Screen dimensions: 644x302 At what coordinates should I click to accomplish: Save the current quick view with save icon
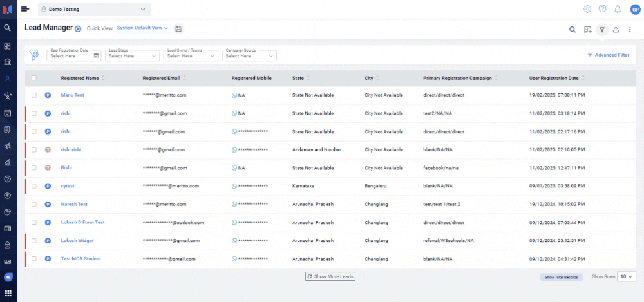coord(178,28)
